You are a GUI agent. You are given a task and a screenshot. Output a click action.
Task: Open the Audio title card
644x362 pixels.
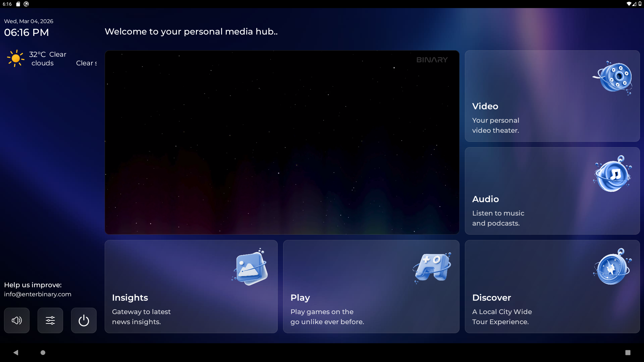pos(552,191)
